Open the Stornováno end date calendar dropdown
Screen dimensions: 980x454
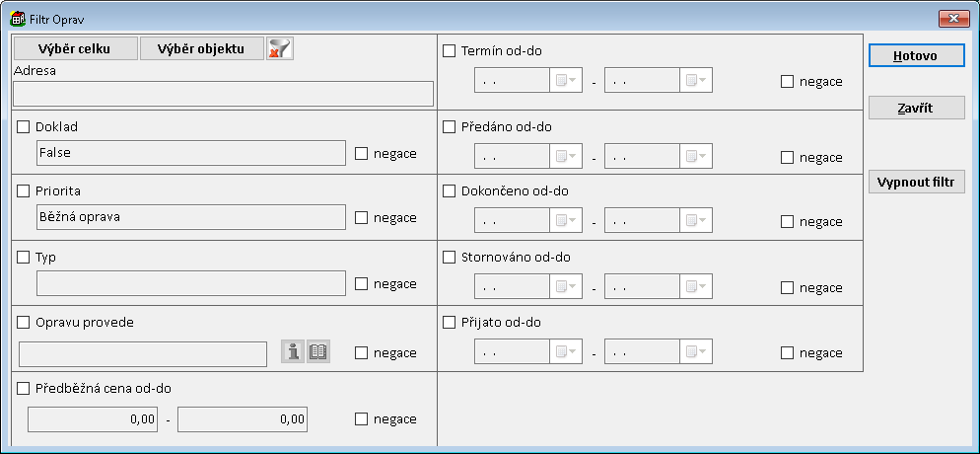696,287
